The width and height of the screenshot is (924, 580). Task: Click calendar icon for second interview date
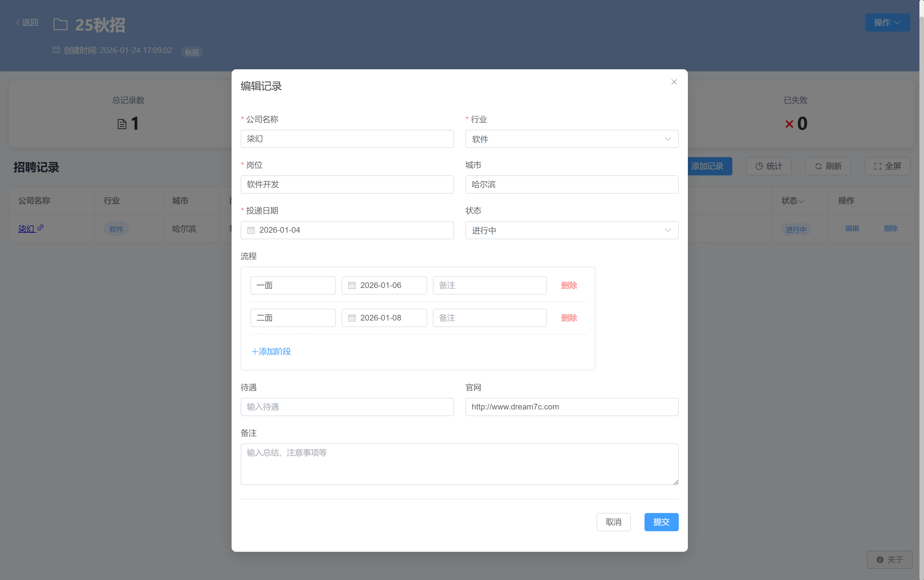pos(352,318)
